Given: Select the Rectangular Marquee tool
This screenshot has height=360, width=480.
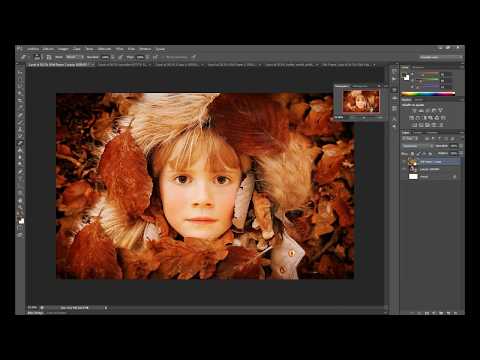Looking at the screenshot, I should [x=20, y=79].
